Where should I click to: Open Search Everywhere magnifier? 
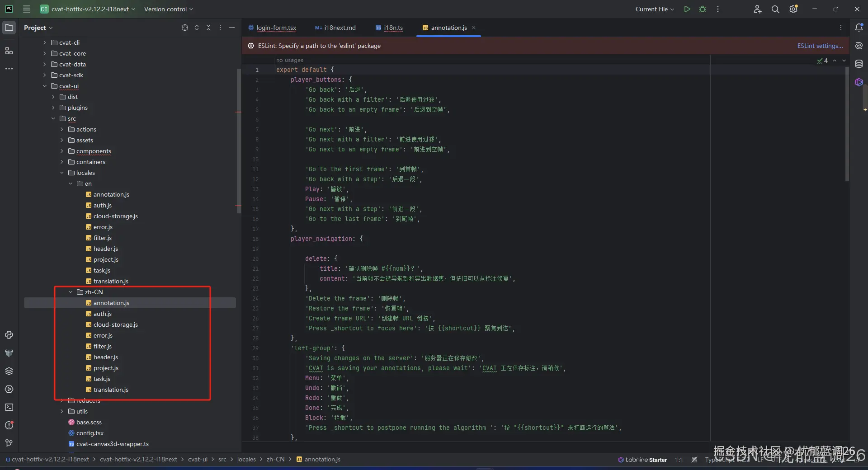pyautogui.click(x=775, y=9)
